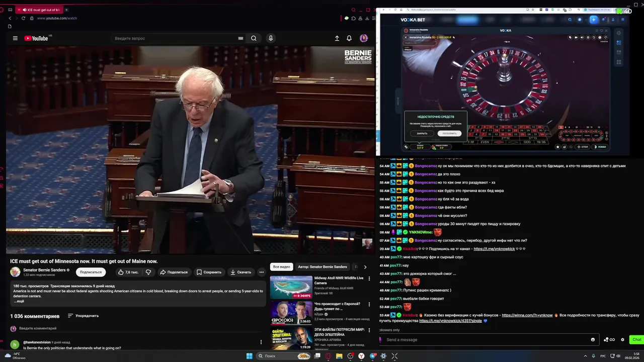Open on-screen keyboard icon in search box
Screen dimensions: 644x362
[x=240, y=38]
